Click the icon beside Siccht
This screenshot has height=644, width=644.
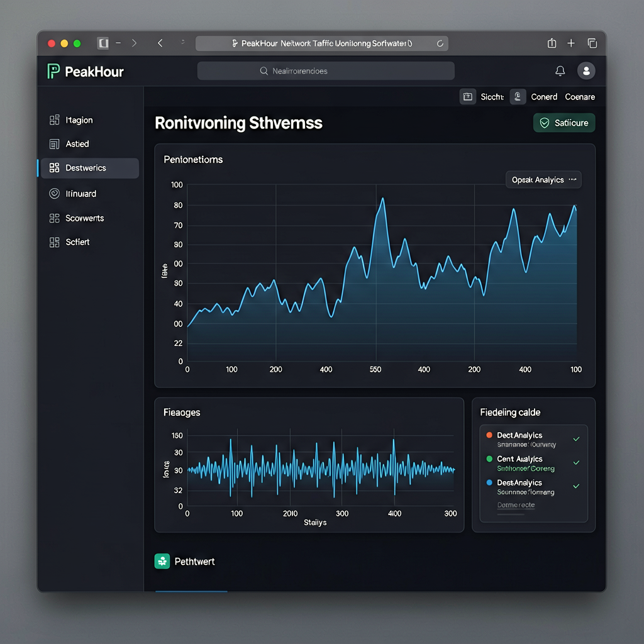[468, 97]
